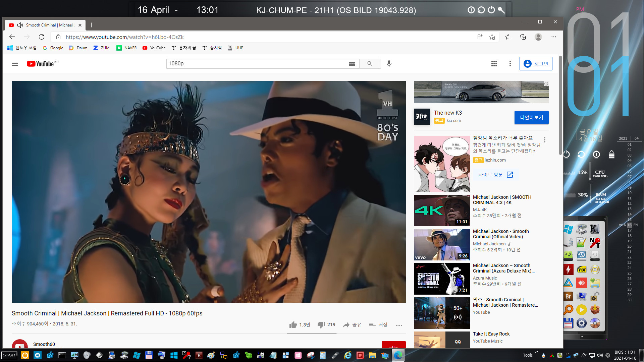
Task: Open browser Favorites list icon
Action: pos(508,37)
